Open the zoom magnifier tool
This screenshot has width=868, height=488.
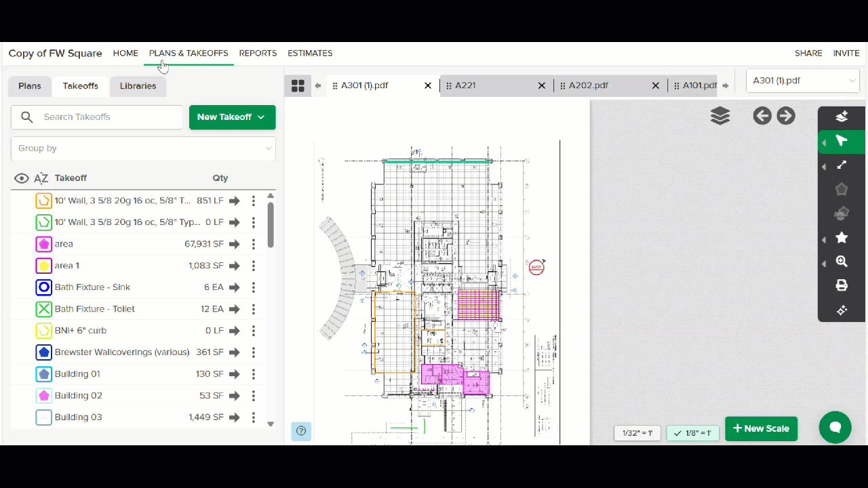click(842, 262)
